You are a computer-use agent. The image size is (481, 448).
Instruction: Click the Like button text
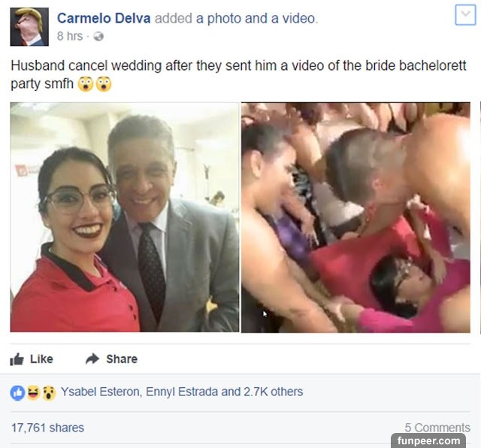click(x=41, y=359)
